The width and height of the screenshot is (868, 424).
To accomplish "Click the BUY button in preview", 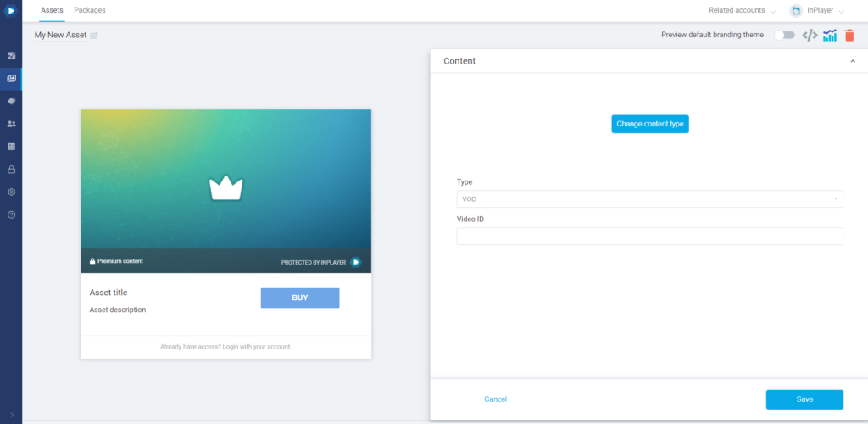I will point(300,298).
